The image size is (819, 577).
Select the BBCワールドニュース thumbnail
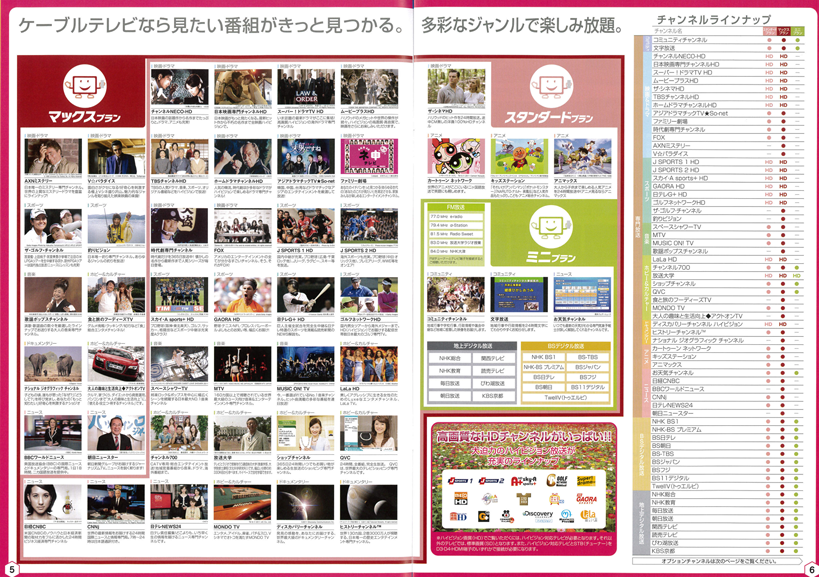pos(53,433)
